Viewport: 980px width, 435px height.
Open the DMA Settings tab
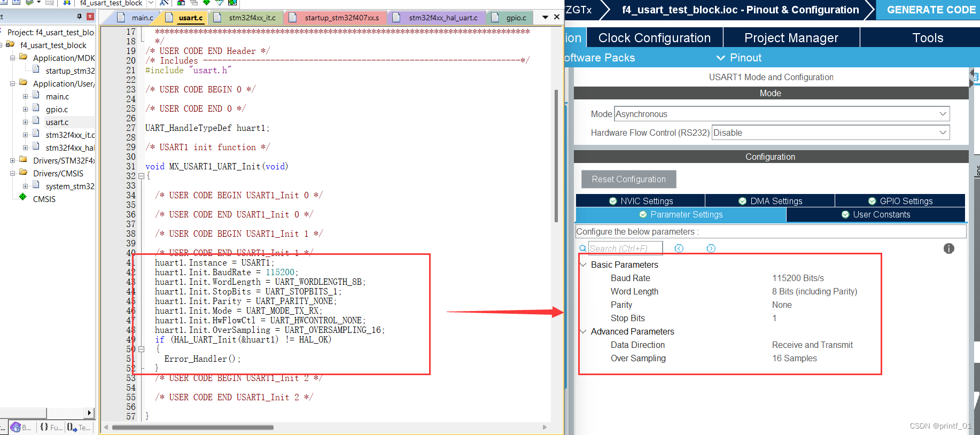coord(770,201)
